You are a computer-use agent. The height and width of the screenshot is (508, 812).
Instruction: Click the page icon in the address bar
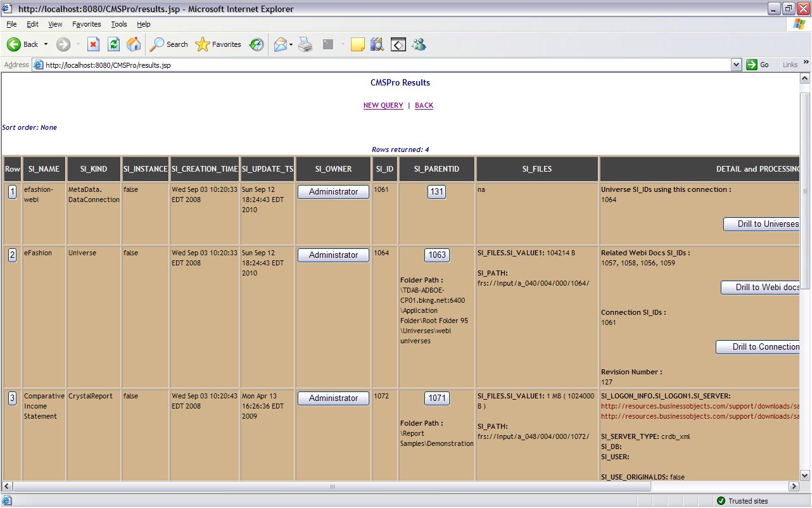point(39,65)
